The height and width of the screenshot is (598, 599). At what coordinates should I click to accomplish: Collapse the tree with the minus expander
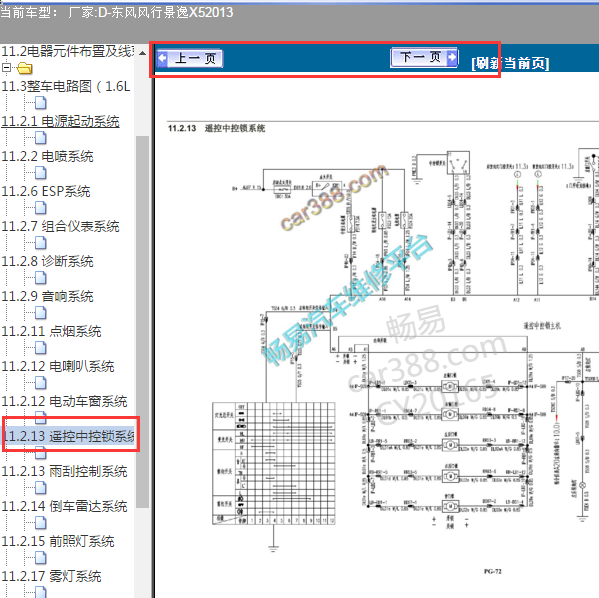(6, 68)
